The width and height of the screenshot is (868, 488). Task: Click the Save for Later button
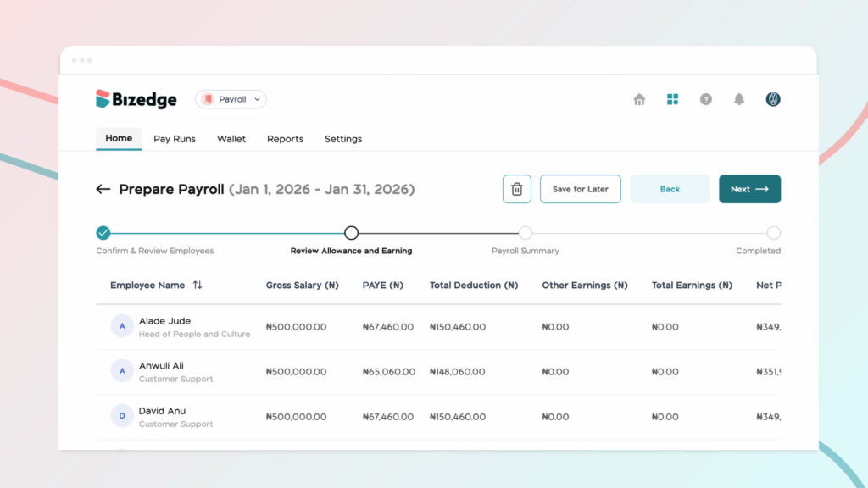point(581,189)
